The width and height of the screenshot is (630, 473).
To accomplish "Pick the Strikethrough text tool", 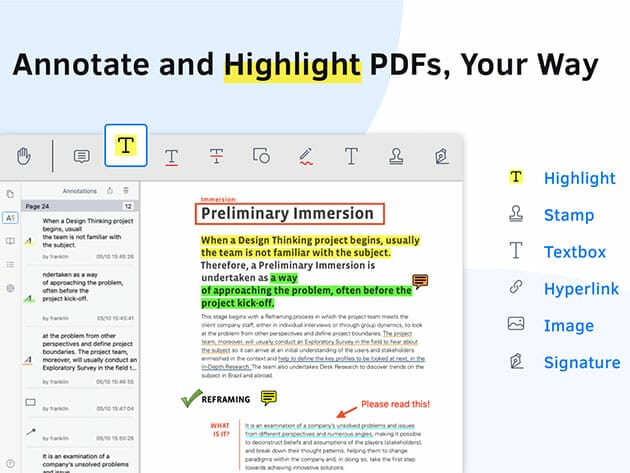I will pyautogui.click(x=216, y=156).
